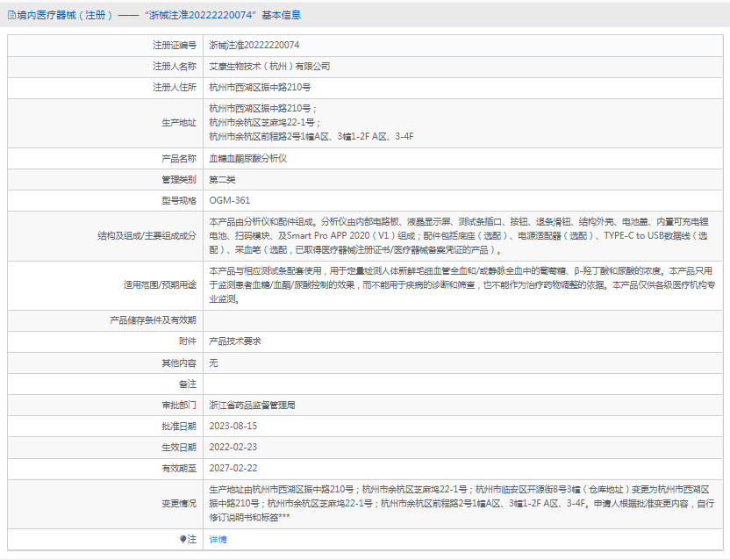
Task: Click the paragraph starting 本产品由分析仪和配件组成
Action: point(459,236)
